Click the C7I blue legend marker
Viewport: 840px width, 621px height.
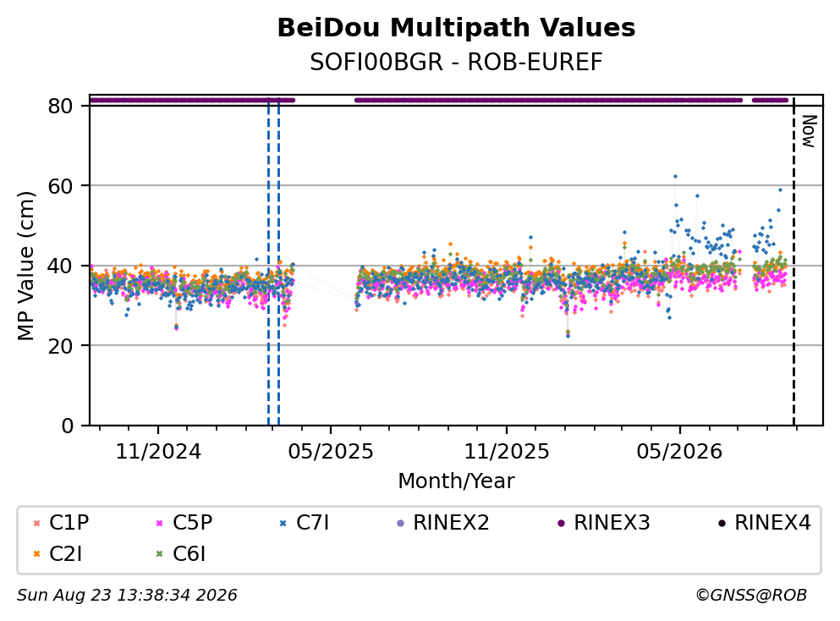[283, 523]
